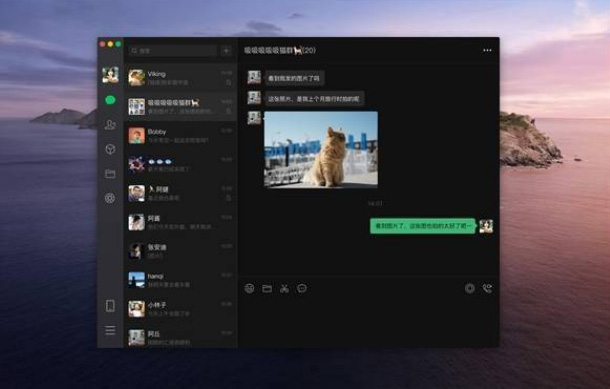This screenshot has height=389, width=610.
Task: Open chat history speech bubble icon
Action: coord(302,288)
